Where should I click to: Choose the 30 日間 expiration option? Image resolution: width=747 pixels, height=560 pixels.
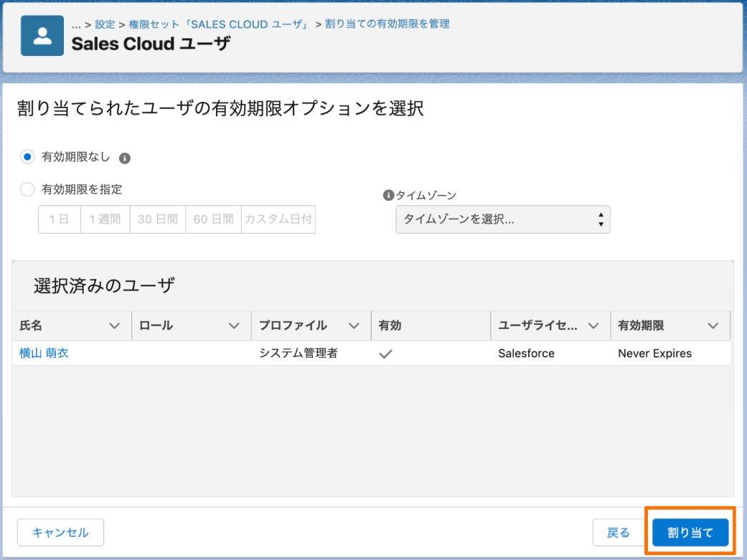(158, 219)
